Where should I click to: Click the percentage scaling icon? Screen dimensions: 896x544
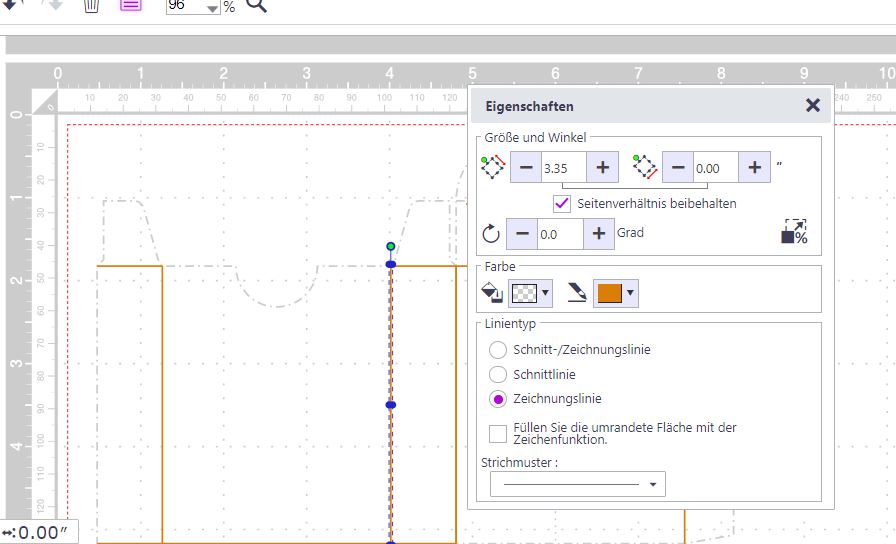tap(794, 233)
